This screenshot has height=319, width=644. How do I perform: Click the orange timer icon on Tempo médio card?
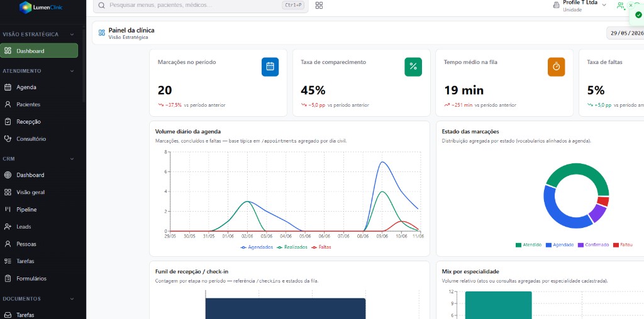(x=556, y=67)
